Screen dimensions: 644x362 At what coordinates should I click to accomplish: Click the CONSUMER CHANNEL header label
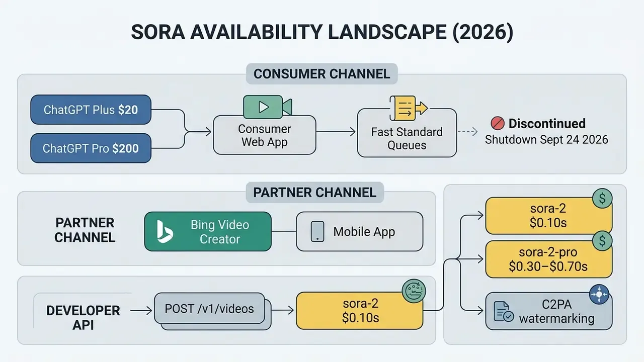[x=321, y=74]
